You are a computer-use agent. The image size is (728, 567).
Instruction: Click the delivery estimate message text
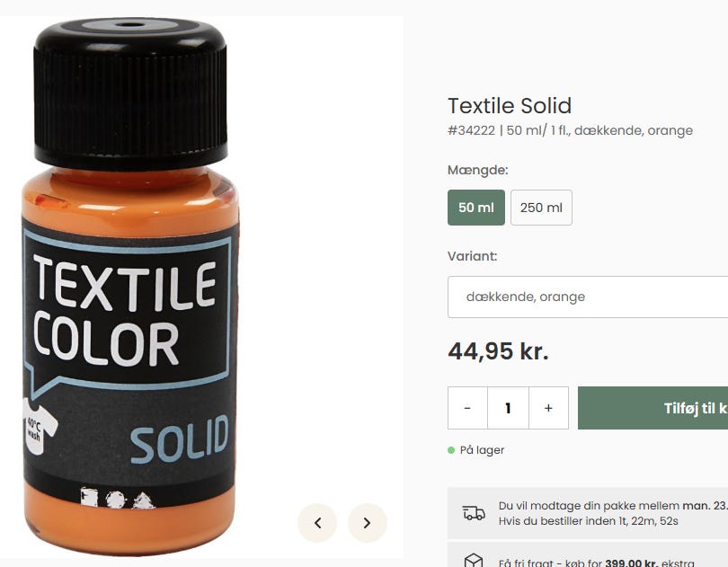(x=611, y=513)
